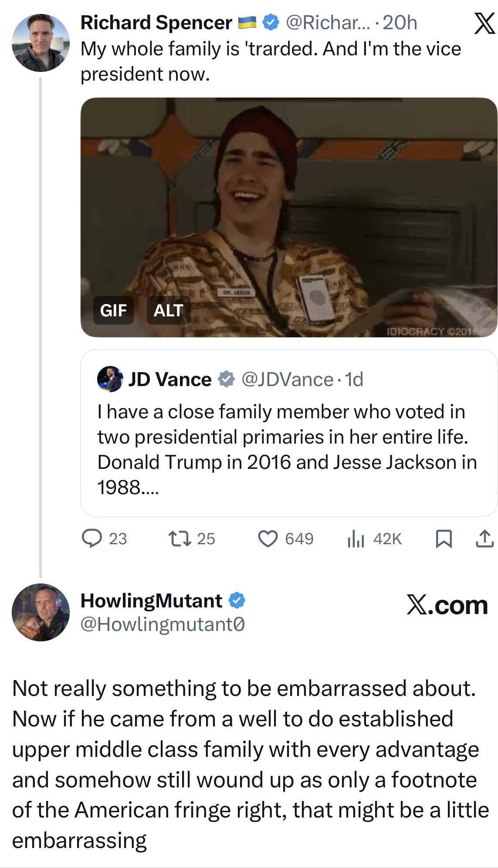This screenshot has height=868, width=498.
Task: Open the @JDVance handle link
Action: tap(287, 379)
